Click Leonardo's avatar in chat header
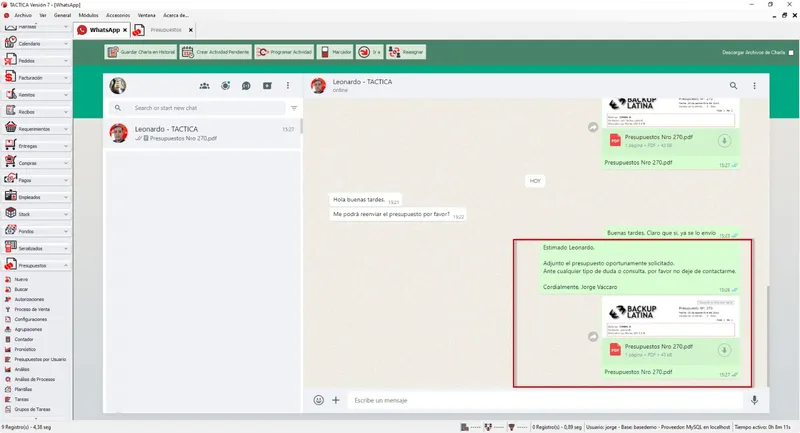This screenshot has width=800, height=433. tap(318, 86)
